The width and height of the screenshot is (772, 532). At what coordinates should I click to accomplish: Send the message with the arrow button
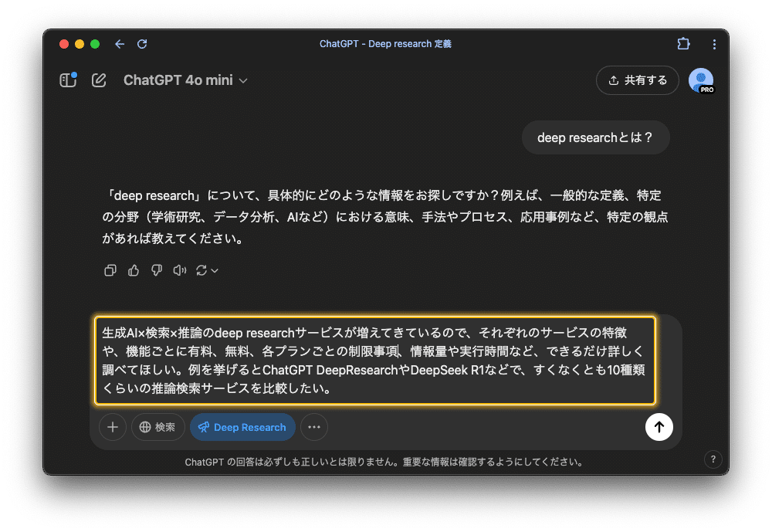click(659, 427)
